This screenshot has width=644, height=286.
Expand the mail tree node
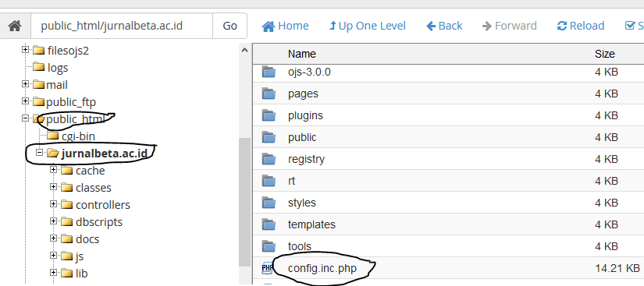click(26, 84)
